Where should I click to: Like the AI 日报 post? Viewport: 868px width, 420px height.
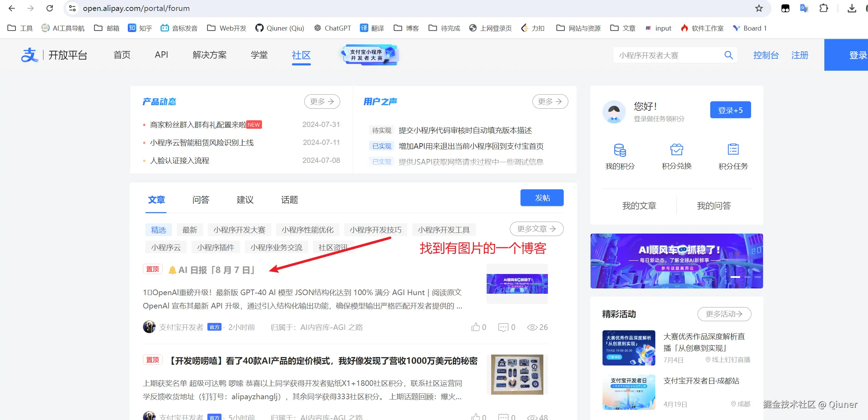(476, 327)
